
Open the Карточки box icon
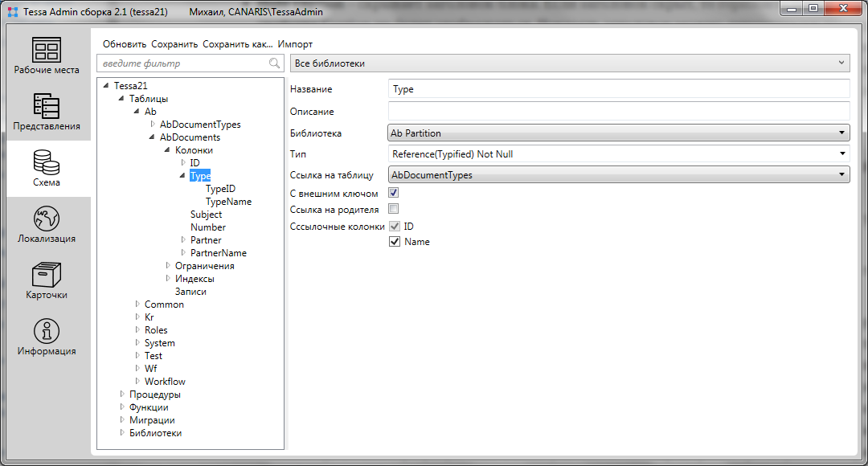point(47,276)
